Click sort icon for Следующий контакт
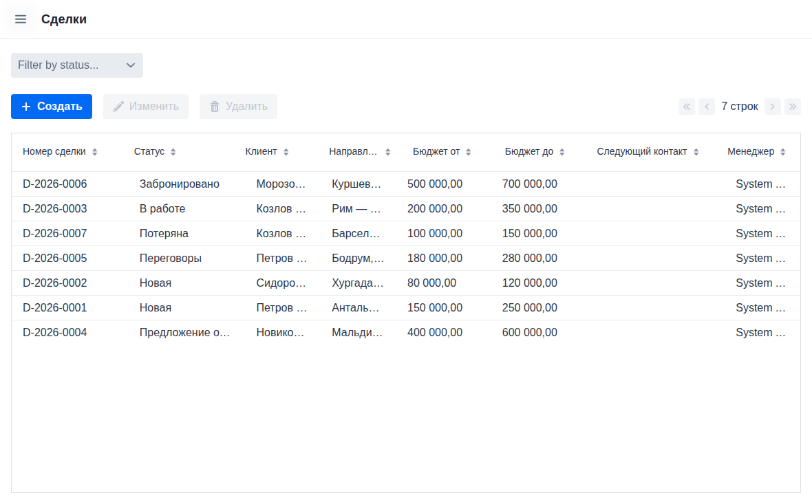The width and height of the screenshot is (812, 504). tap(696, 152)
